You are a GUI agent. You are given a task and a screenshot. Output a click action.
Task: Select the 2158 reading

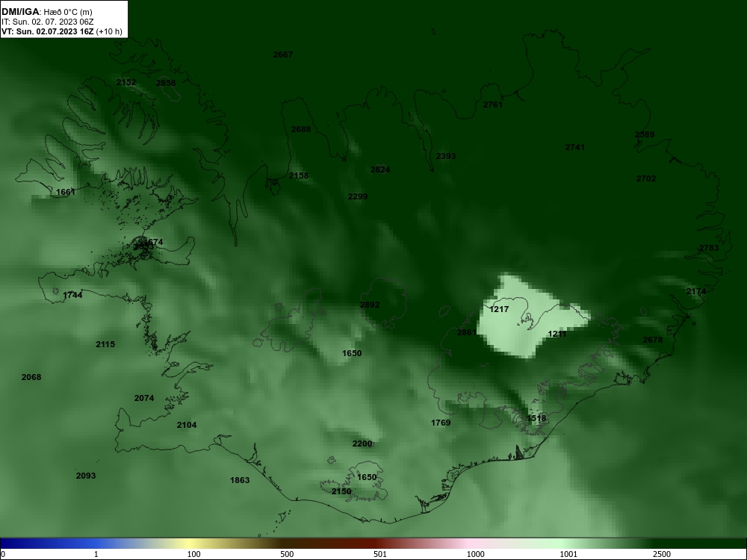click(300, 175)
